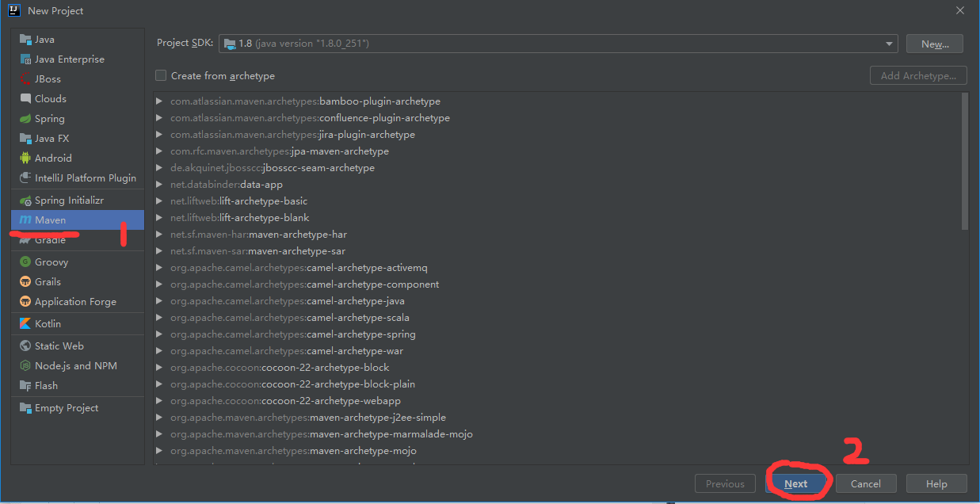Select the Grails icon
This screenshot has height=504, width=980.
pyautogui.click(x=25, y=282)
